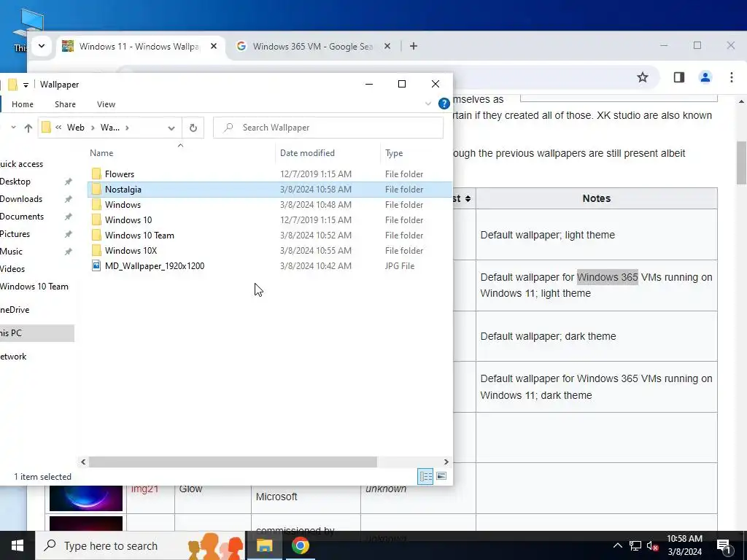The height and width of the screenshot is (560, 747).
Task: Open OneDrive in the navigation pane
Action: click(x=15, y=310)
